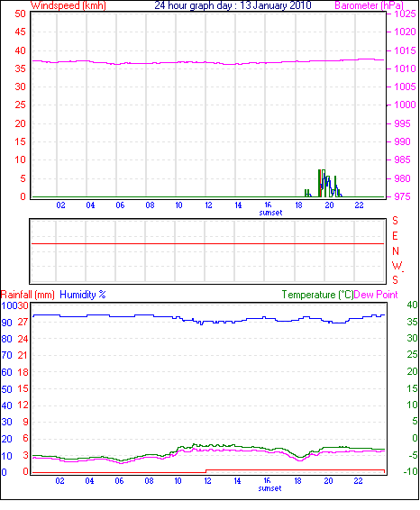The height and width of the screenshot is (510, 420).
Task: Click barometer axis value 985
Action: pyautogui.click(x=403, y=160)
